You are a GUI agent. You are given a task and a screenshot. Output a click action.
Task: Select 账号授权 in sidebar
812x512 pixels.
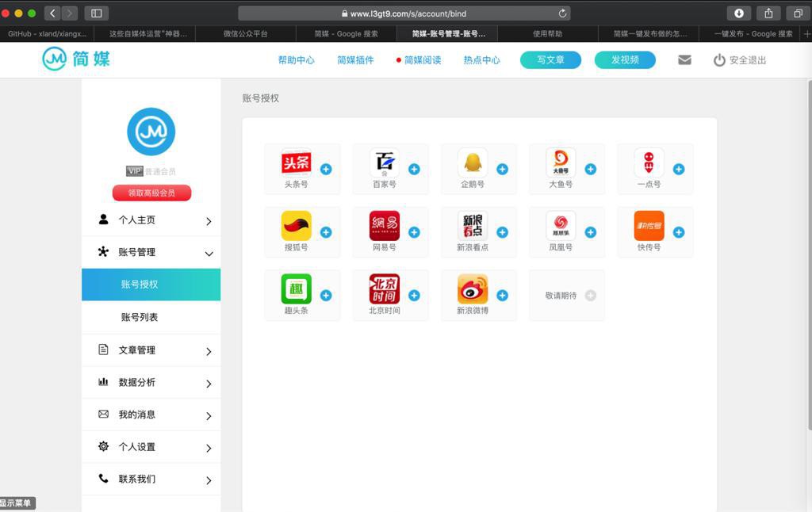pyautogui.click(x=151, y=285)
